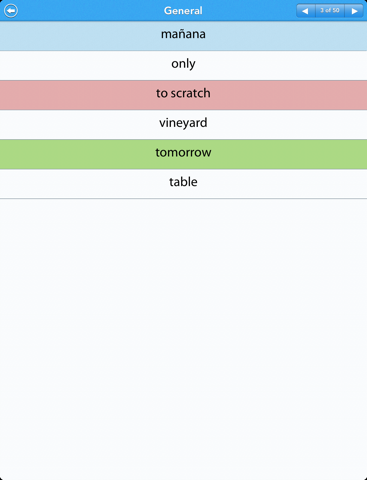This screenshot has width=367, height=480.
Task: Tap the white row labeled 'vineyard'
Action: [x=183, y=125]
